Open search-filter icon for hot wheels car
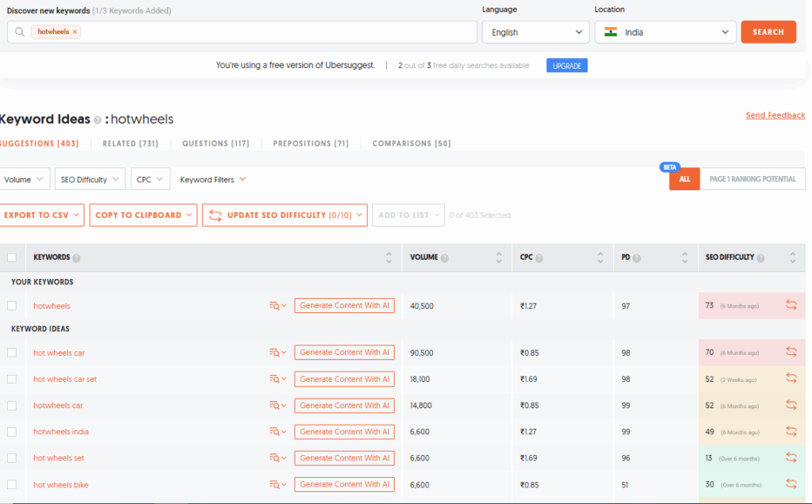Viewport: 812px width, 504px height. pos(278,353)
